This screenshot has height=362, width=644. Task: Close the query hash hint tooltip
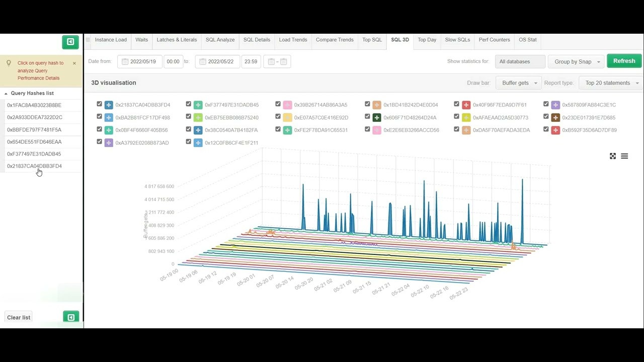(x=74, y=63)
